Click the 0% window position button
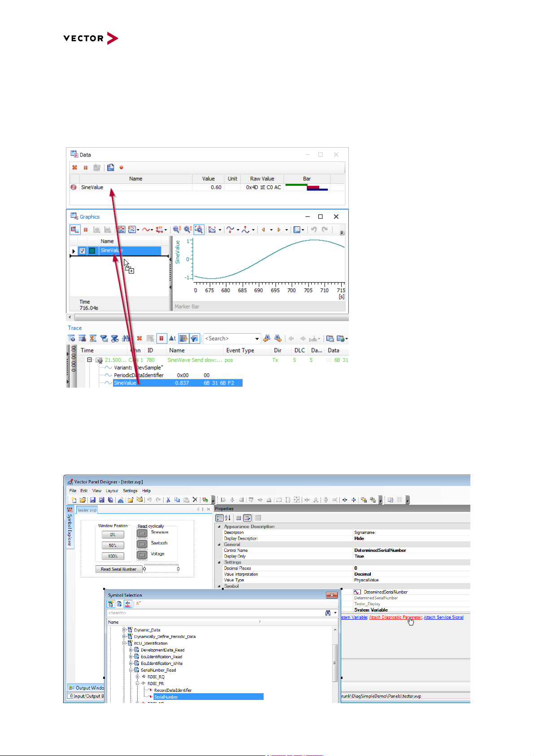This screenshot has height=756, width=534. coord(113,535)
